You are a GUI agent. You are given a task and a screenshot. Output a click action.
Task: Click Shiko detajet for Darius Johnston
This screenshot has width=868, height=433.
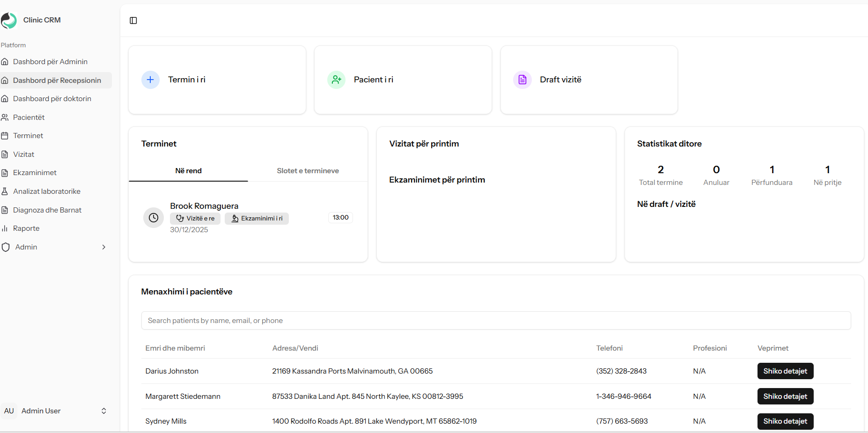(x=785, y=371)
